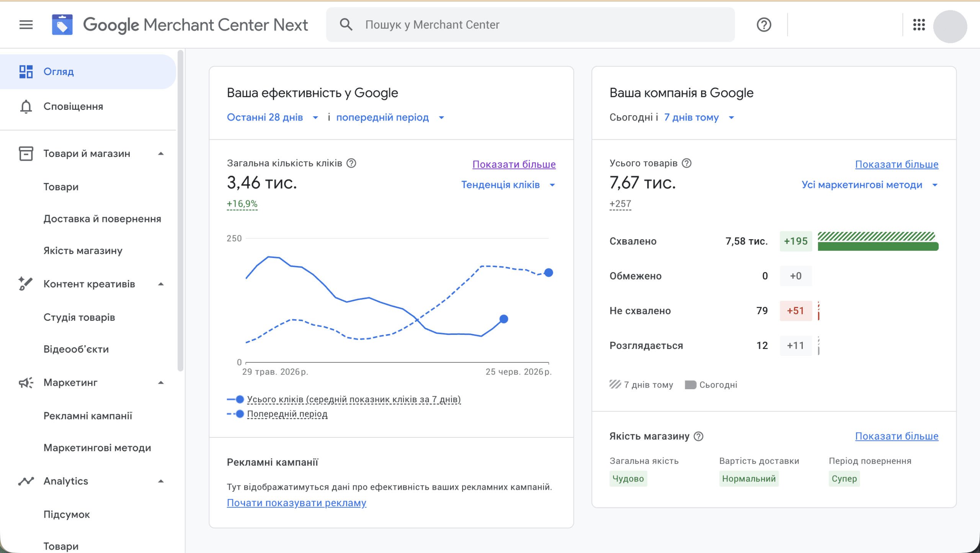This screenshot has width=980, height=553.
Task: Open Усі маркетингові методи dropdown
Action: 870,185
